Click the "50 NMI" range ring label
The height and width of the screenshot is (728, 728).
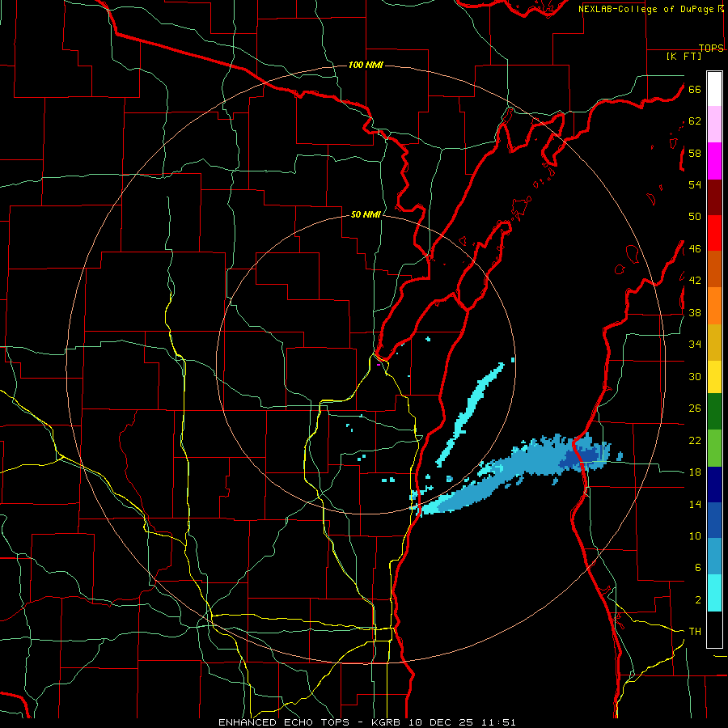click(x=366, y=214)
